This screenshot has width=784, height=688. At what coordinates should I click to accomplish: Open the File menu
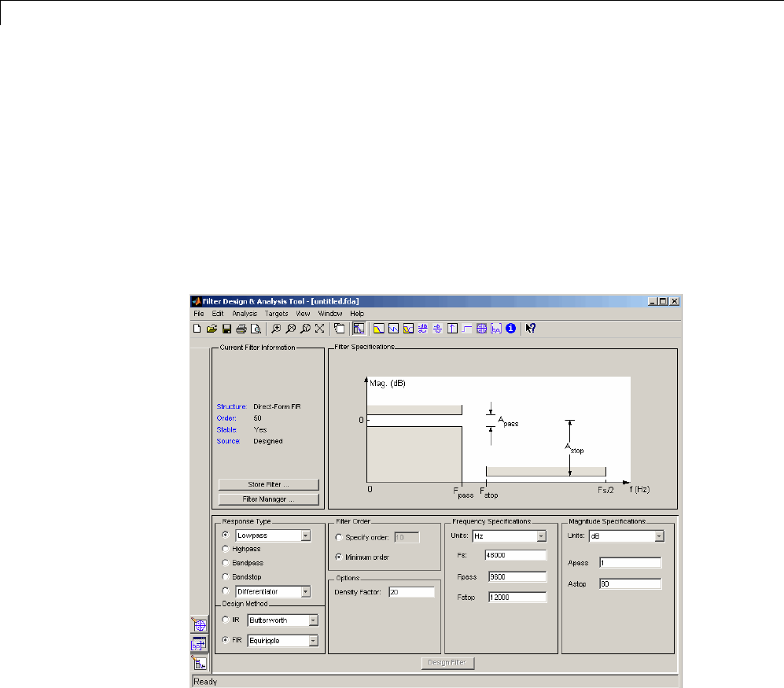coord(198,314)
